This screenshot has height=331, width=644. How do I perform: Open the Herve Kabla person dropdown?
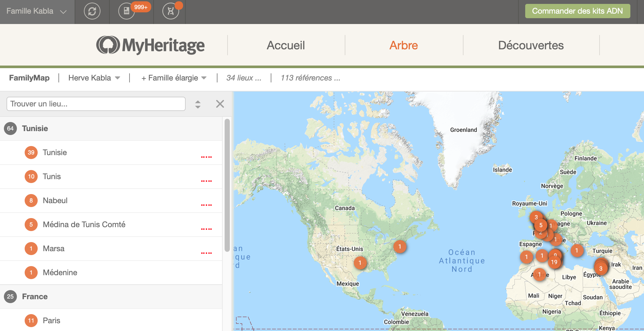pos(94,78)
